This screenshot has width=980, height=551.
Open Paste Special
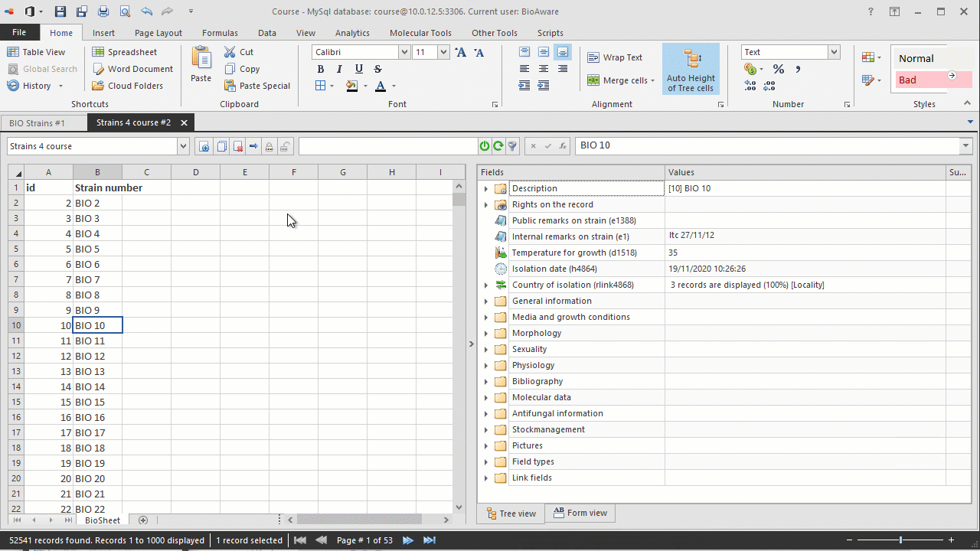click(x=257, y=86)
